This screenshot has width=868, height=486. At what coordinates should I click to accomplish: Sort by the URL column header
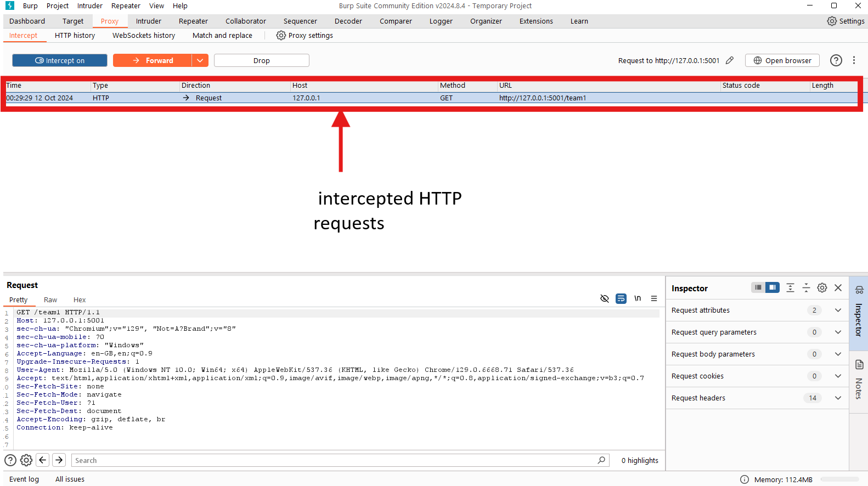(x=608, y=85)
